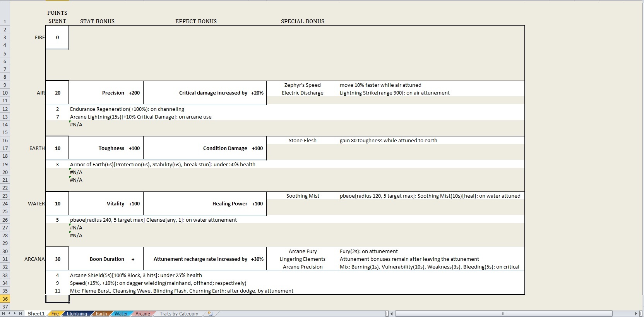Select the Arcane Fury cell
This screenshot has height=317, width=644.
coord(303,251)
